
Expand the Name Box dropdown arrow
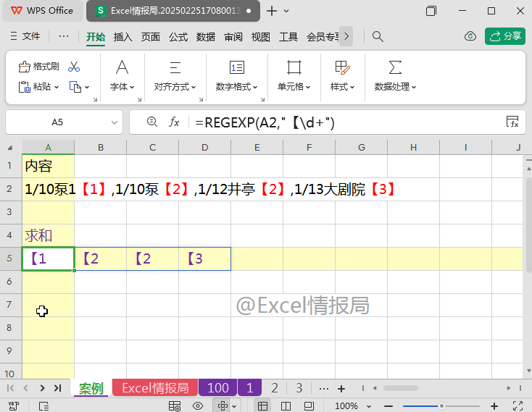tap(115, 122)
